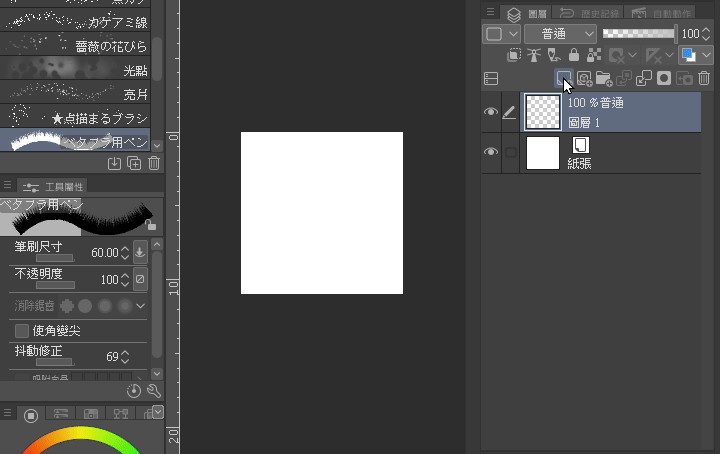Image resolution: width=720 pixels, height=454 pixels.
Task: Delete the selected layer with trash icon
Action: (704, 78)
